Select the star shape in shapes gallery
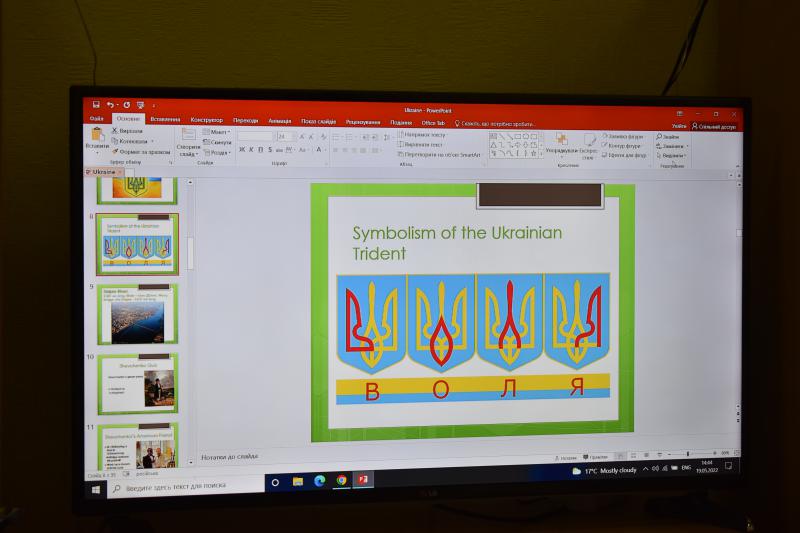Screen dimensions: 800x533 click(x=534, y=153)
